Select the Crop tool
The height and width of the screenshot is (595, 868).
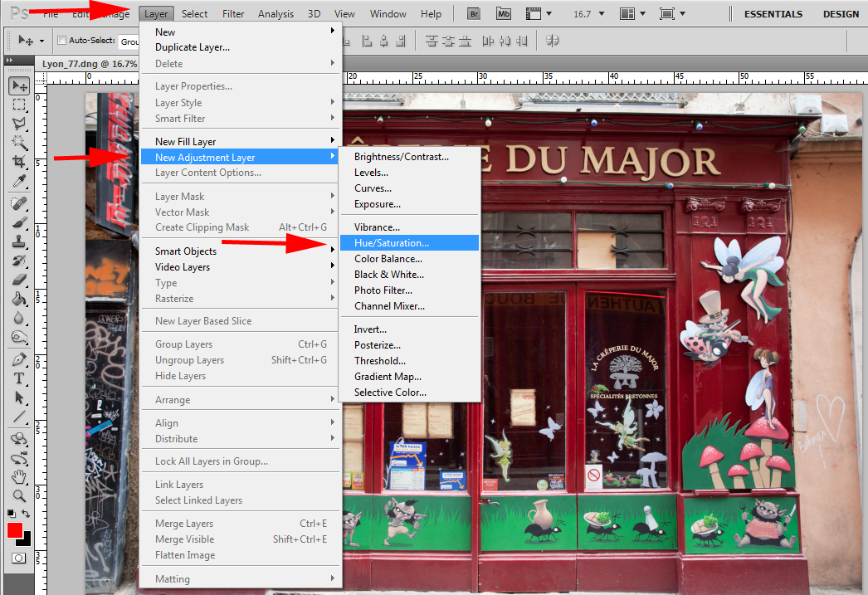point(19,162)
